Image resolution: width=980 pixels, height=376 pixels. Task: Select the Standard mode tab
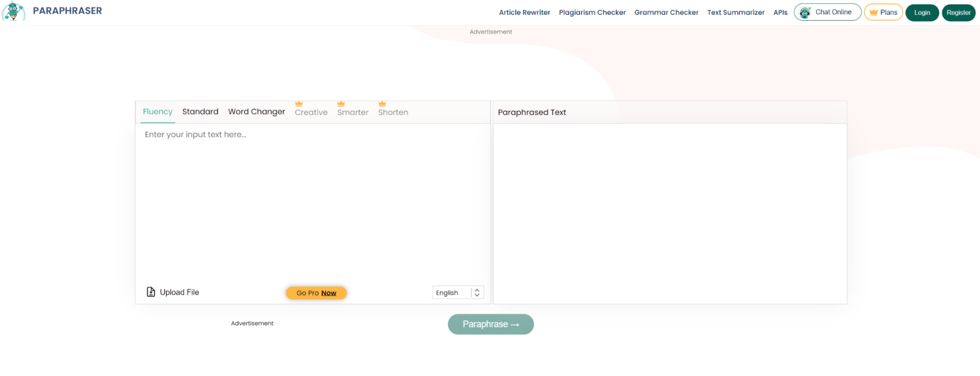(200, 112)
